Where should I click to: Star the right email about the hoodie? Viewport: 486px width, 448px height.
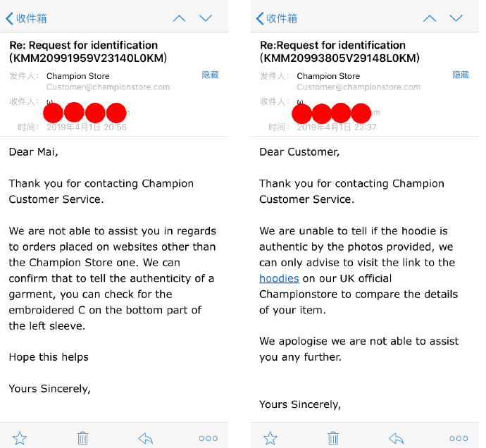pos(270,438)
